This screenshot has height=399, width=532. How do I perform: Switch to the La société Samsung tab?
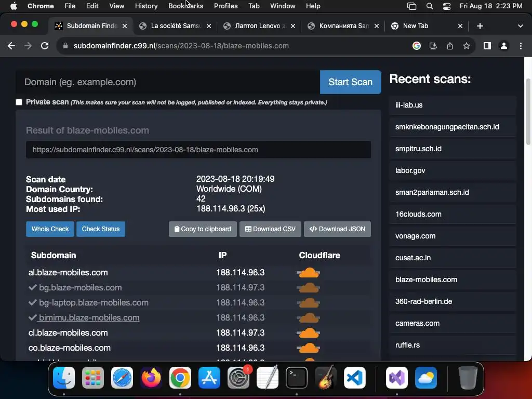coord(175,26)
